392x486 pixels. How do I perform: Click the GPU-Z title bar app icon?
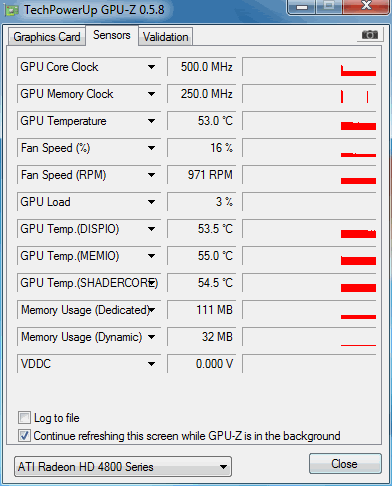pyautogui.click(x=12, y=11)
